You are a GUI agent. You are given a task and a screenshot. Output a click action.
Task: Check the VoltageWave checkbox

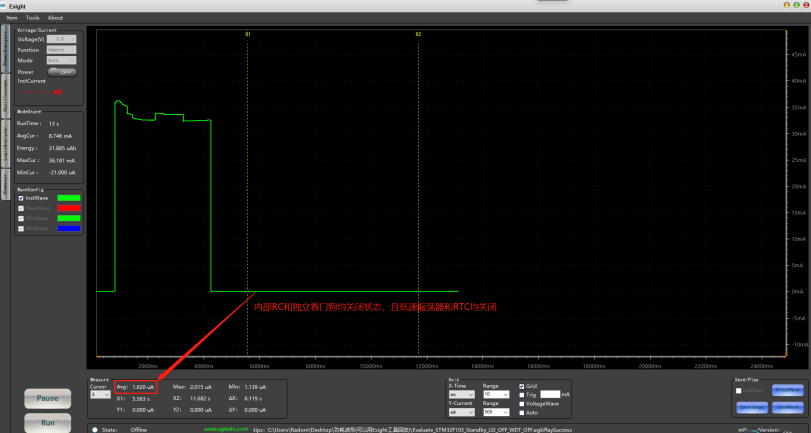coord(521,403)
